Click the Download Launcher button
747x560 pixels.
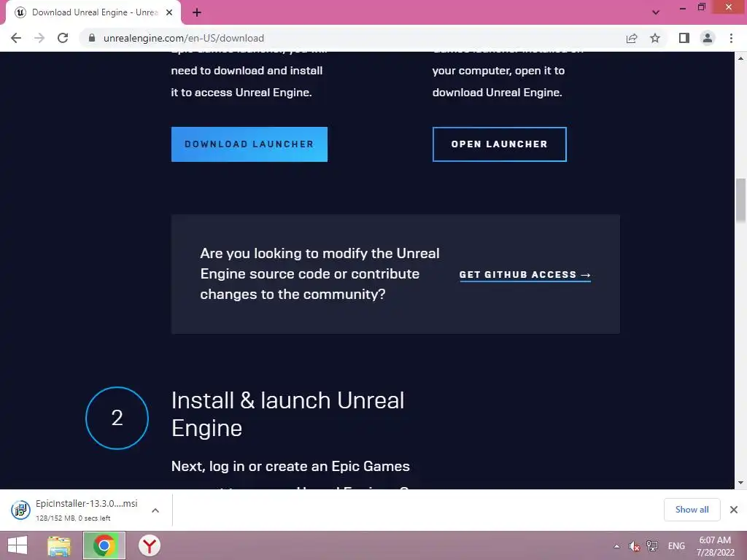pyautogui.click(x=249, y=144)
